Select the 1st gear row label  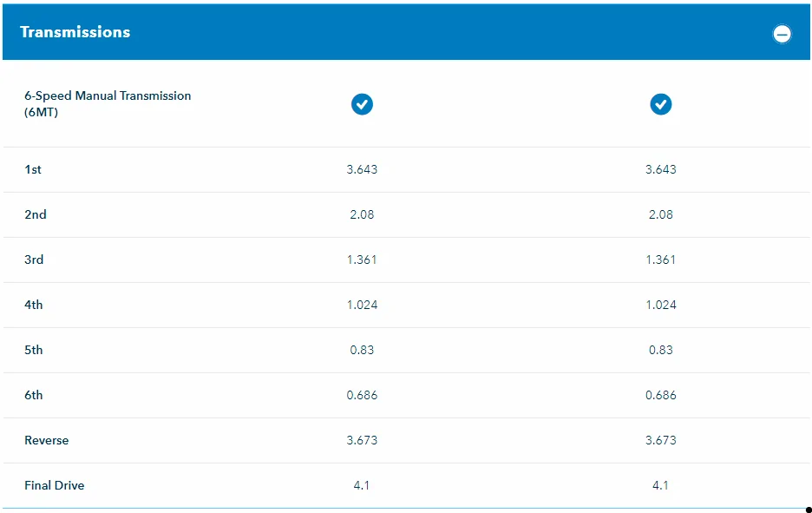(x=33, y=169)
